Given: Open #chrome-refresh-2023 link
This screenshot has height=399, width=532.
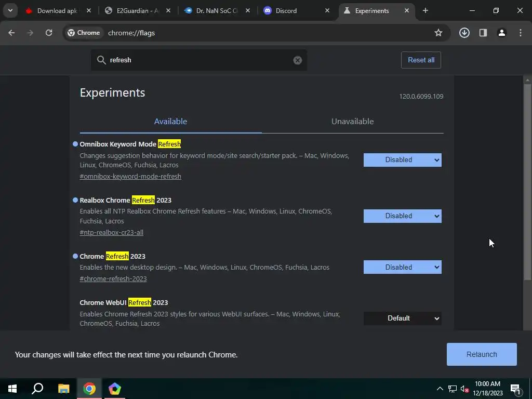Looking at the screenshot, I should pyautogui.click(x=113, y=279).
